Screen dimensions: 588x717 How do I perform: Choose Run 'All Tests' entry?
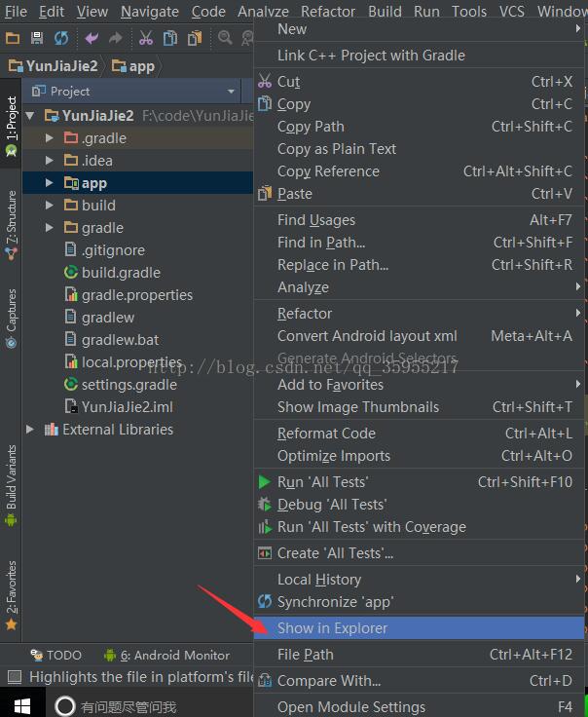[x=419, y=482]
